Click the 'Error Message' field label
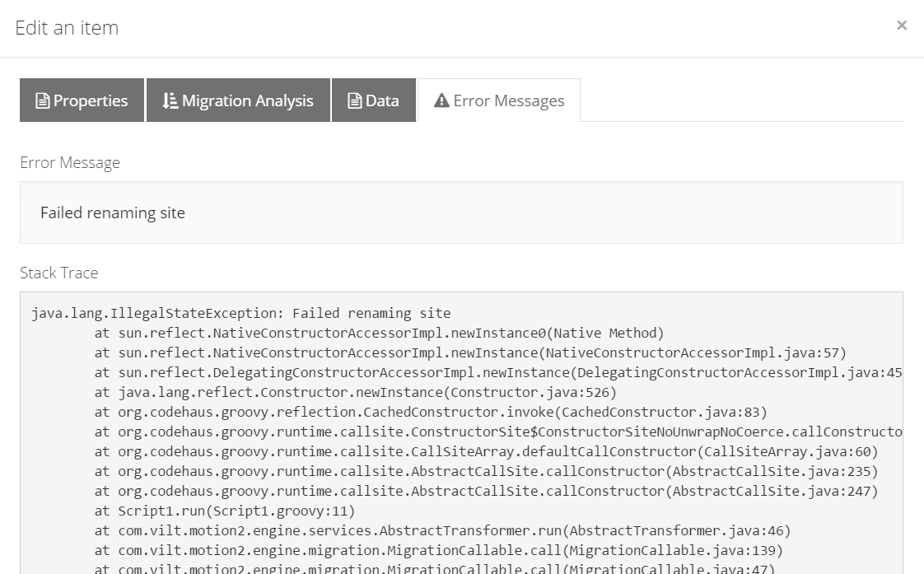The width and height of the screenshot is (924, 574). (70, 163)
